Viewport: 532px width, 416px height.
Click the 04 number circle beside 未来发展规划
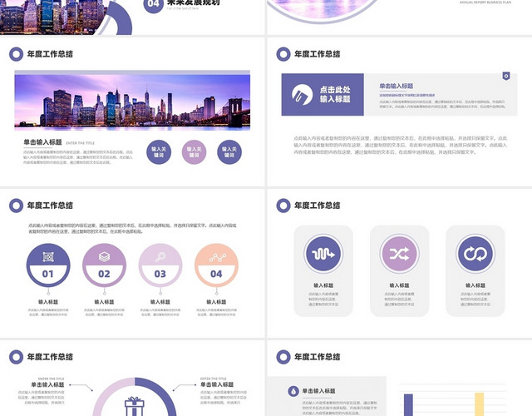click(153, 3)
